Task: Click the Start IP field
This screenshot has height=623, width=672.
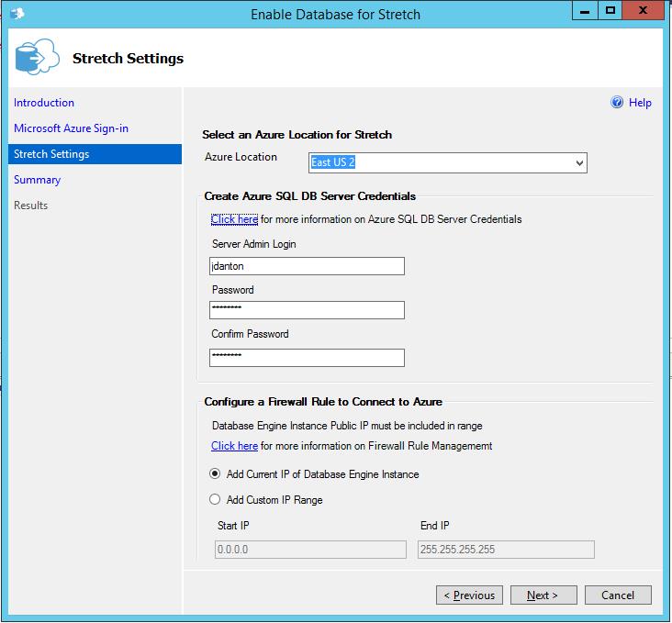Action: tap(310, 550)
